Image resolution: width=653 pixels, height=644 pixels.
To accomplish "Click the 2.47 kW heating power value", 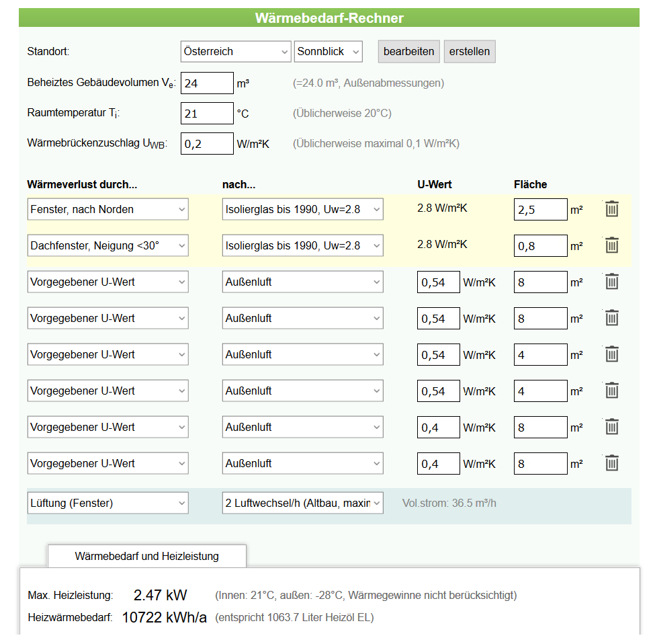I will point(161,595).
